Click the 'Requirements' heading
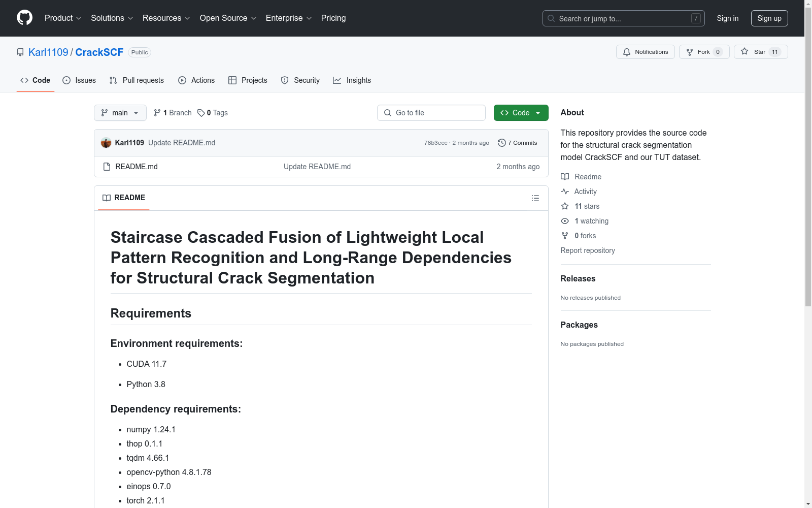This screenshot has width=812, height=508. click(x=151, y=313)
